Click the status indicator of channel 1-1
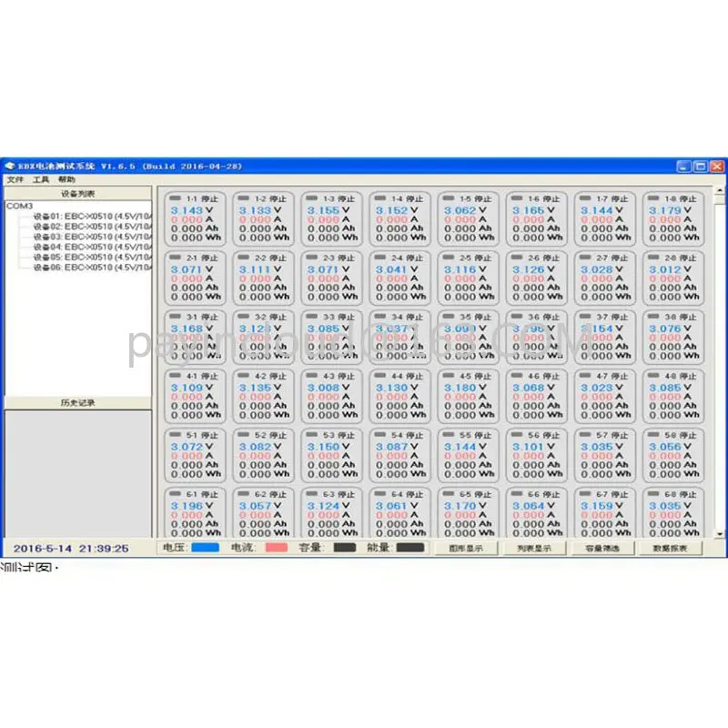 point(175,198)
